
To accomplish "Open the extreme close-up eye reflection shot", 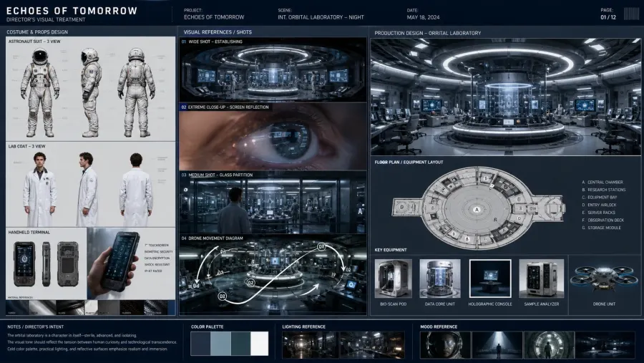I will pyautogui.click(x=273, y=137).
